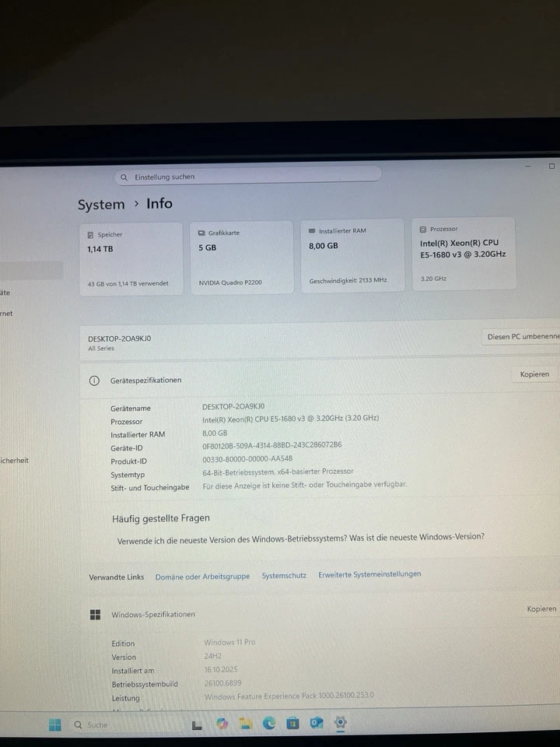Select the Settings taskbar icon
The width and height of the screenshot is (560, 747).
(x=340, y=722)
